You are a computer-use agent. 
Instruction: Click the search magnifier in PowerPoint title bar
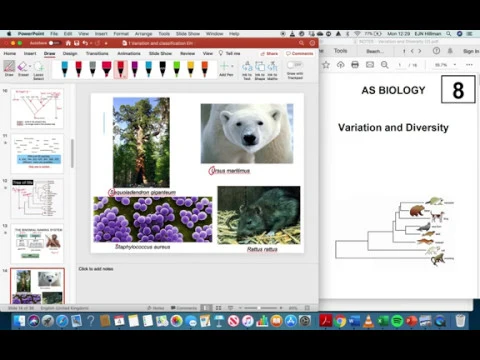tap(301, 43)
